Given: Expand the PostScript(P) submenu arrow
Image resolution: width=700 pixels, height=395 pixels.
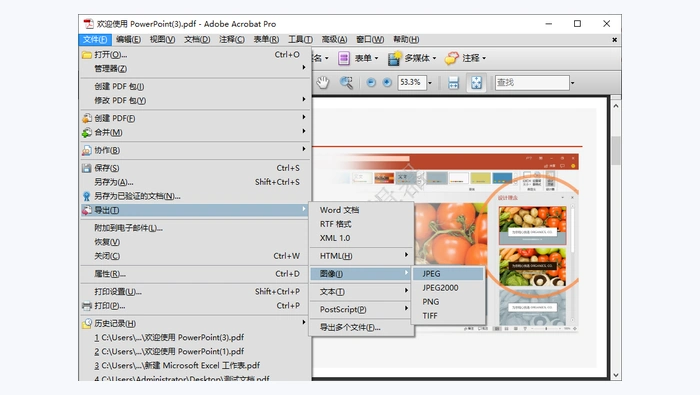Looking at the screenshot, I should (x=406, y=308).
